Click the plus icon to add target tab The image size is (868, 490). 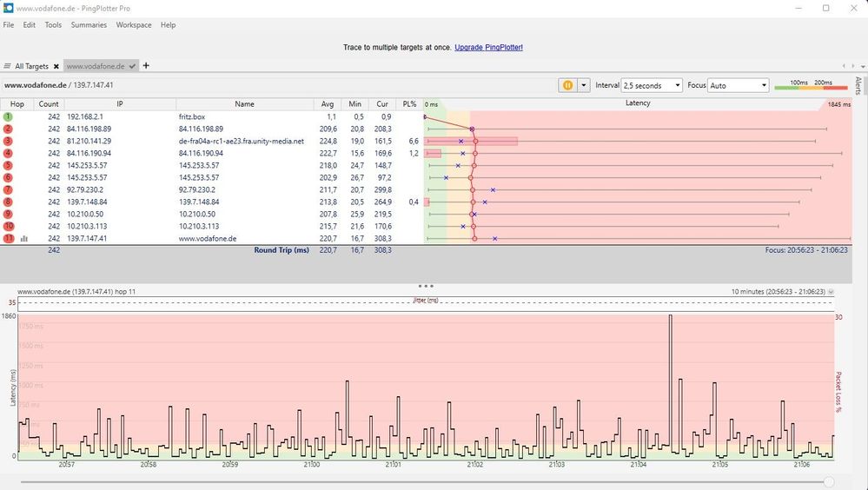[146, 65]
